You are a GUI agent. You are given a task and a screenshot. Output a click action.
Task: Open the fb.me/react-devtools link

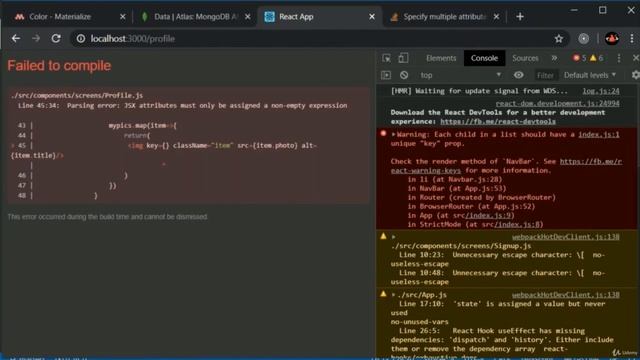(498, 121)
